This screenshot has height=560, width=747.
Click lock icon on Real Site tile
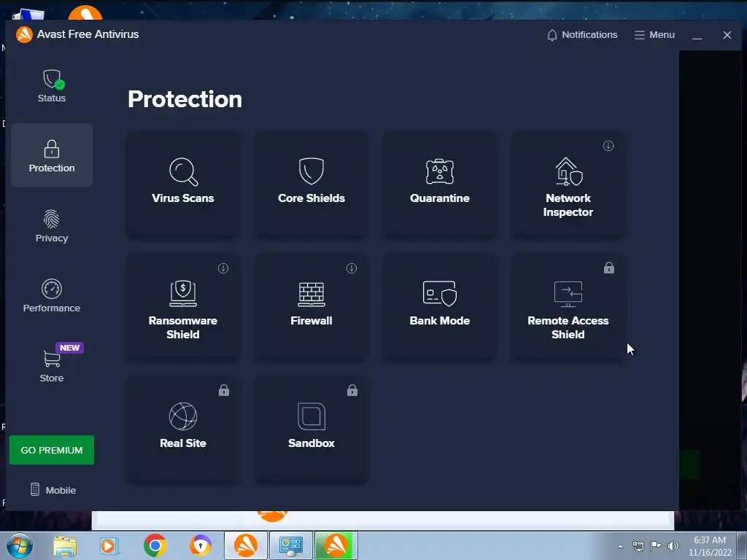tap(224, 390)
